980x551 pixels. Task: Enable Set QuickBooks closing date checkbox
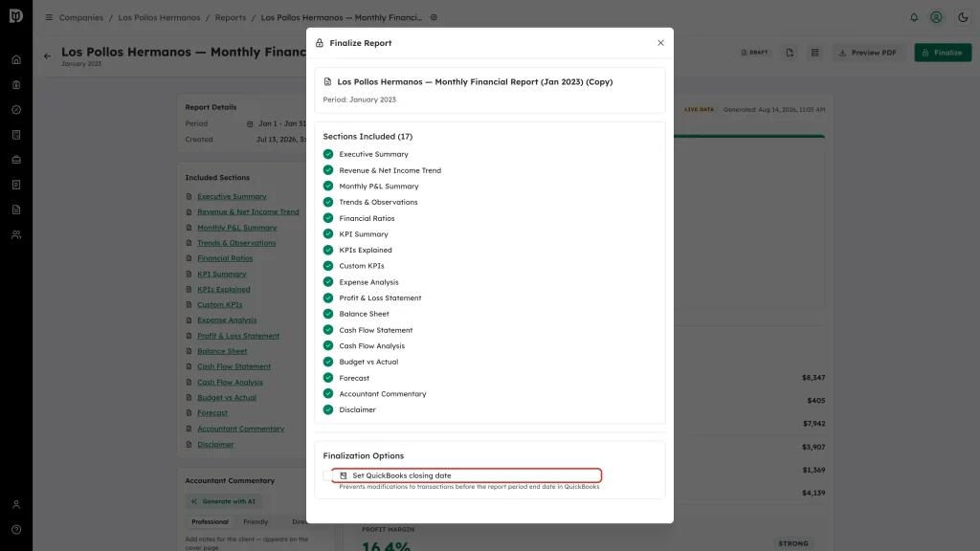click(x=327, y=475)
